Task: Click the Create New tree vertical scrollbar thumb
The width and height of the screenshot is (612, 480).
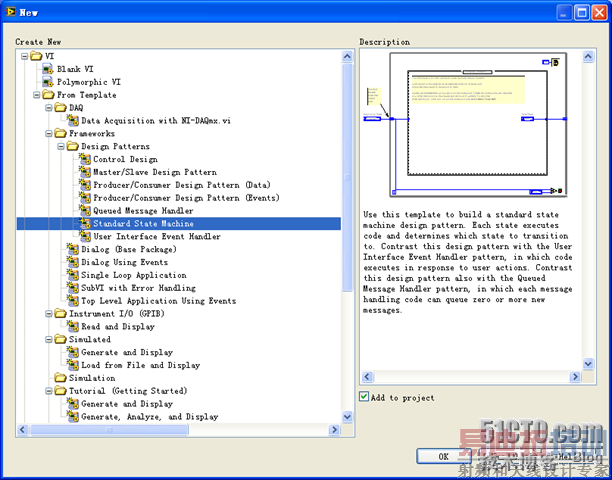Action: [x=347, y=177]
